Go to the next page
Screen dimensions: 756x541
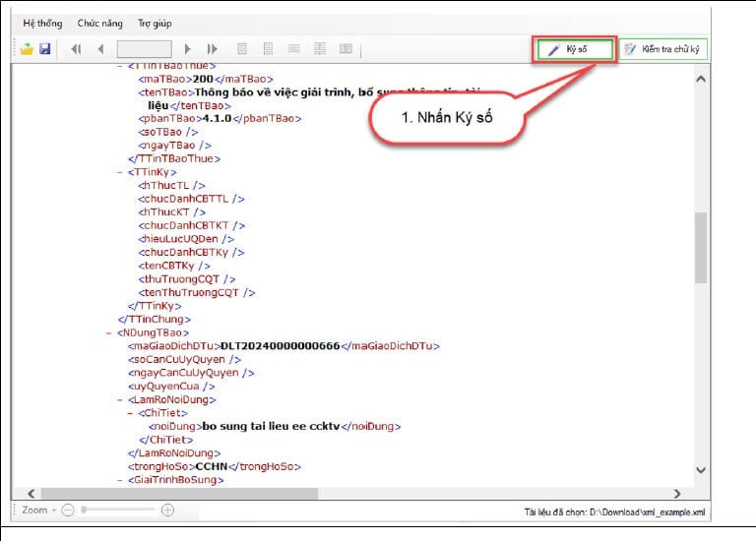point(188,48)
